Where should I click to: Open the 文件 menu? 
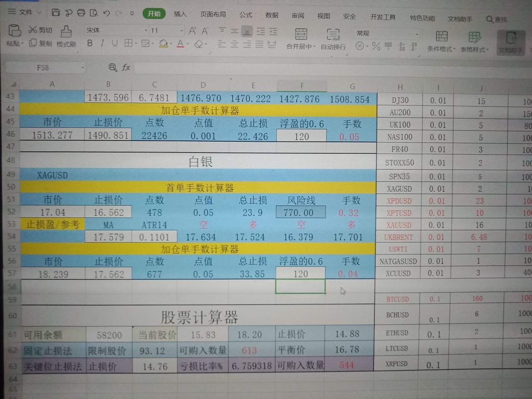pos(25,12)
